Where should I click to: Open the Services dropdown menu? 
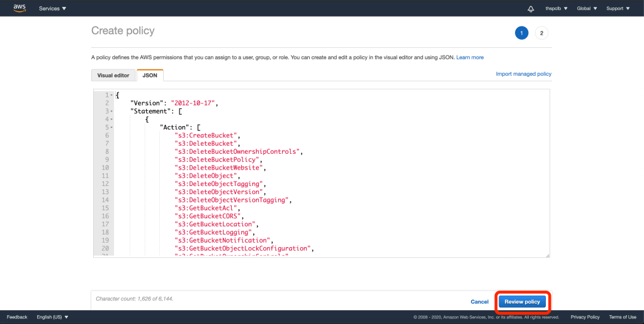pos(52,9)
